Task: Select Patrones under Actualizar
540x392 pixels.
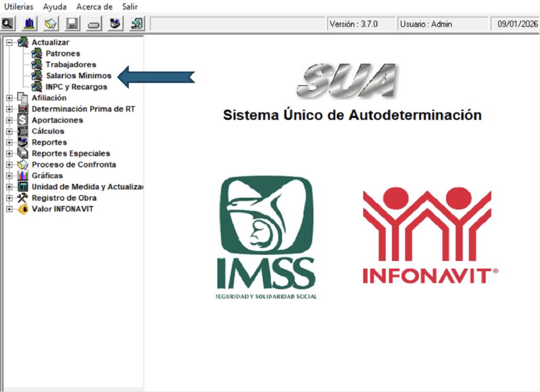Action: pyautogui.click(x=63, y=54)
